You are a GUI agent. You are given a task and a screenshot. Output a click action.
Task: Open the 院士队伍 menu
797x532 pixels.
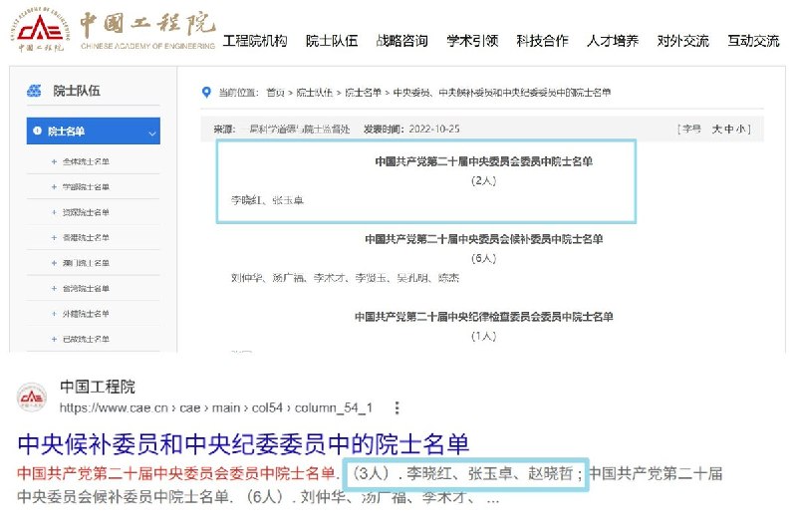pos(332,41)
